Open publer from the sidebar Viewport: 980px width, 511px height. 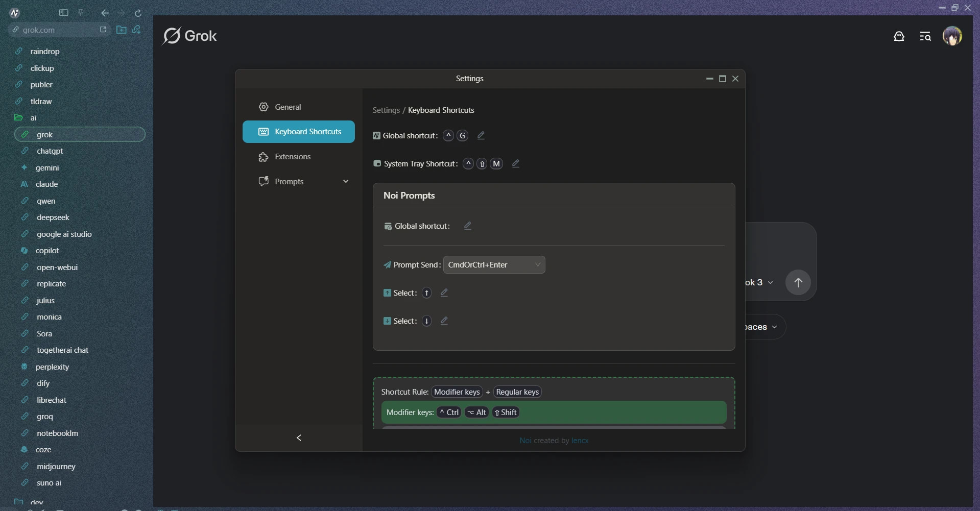point(41,85)
